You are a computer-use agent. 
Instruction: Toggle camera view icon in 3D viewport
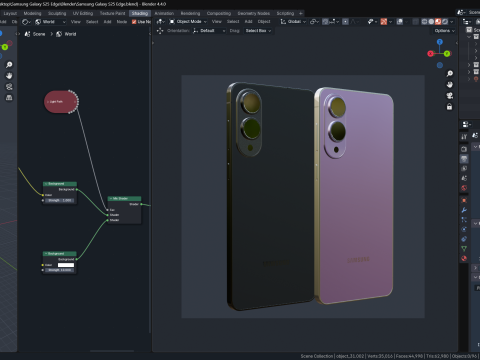(x=449, y=96)
